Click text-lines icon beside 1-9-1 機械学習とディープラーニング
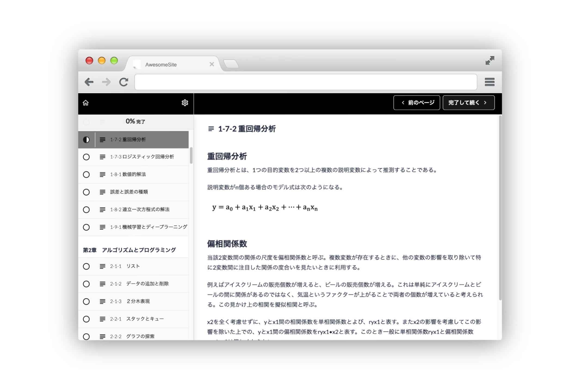 (103, 227)
